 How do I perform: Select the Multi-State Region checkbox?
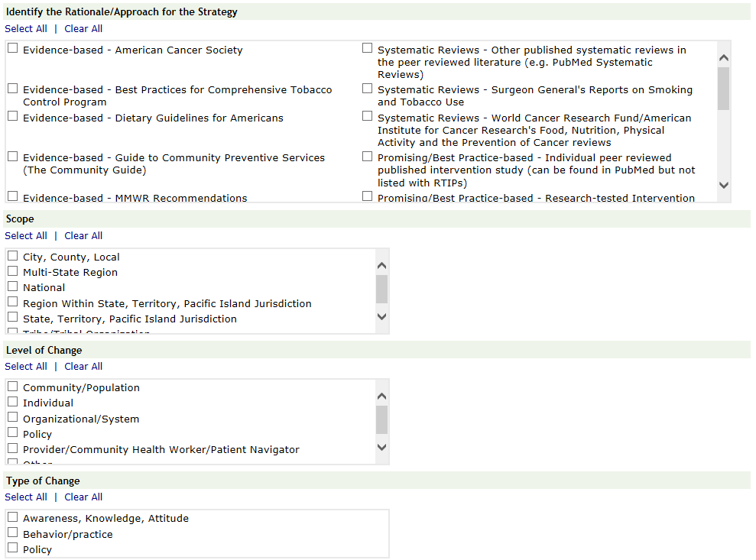coord(13,271)
